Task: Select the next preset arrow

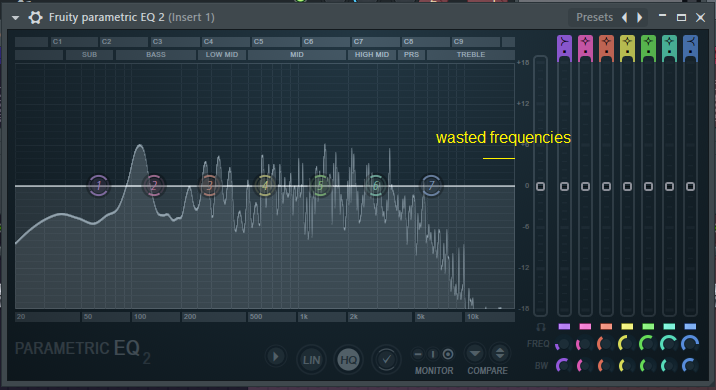Action: click(x=639, y=17)
